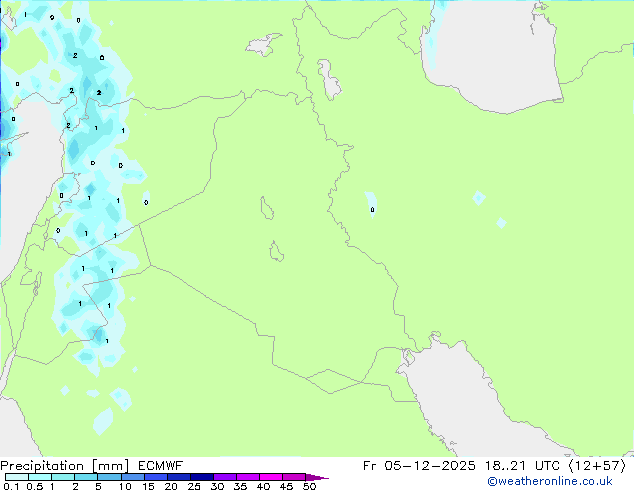Click the legend label "15"
The width and height of the screenshot is (634, 490).
pyautogui.click(x=148, y=486)
